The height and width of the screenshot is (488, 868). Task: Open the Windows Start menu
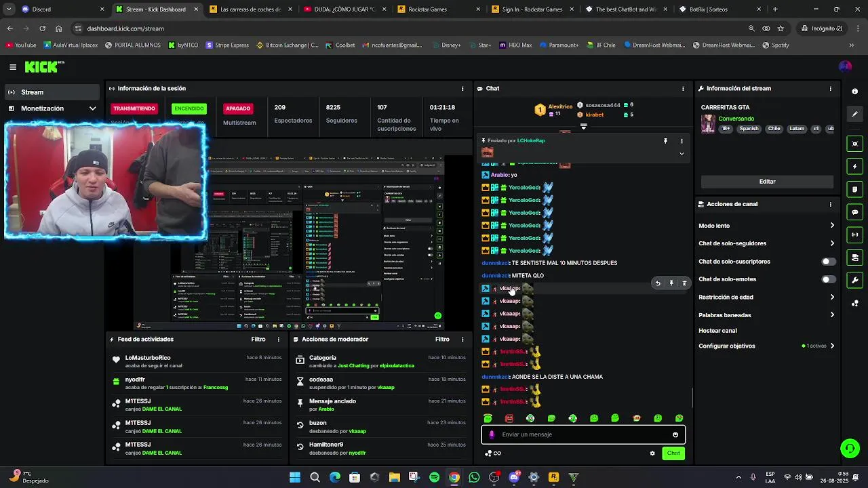pyautogui.click(x=295, y=478)
